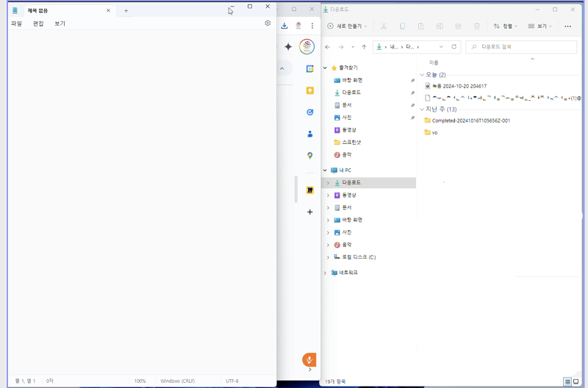Collapse the 지난 주 (13) file group
The image size is (588, 388).
422,109
